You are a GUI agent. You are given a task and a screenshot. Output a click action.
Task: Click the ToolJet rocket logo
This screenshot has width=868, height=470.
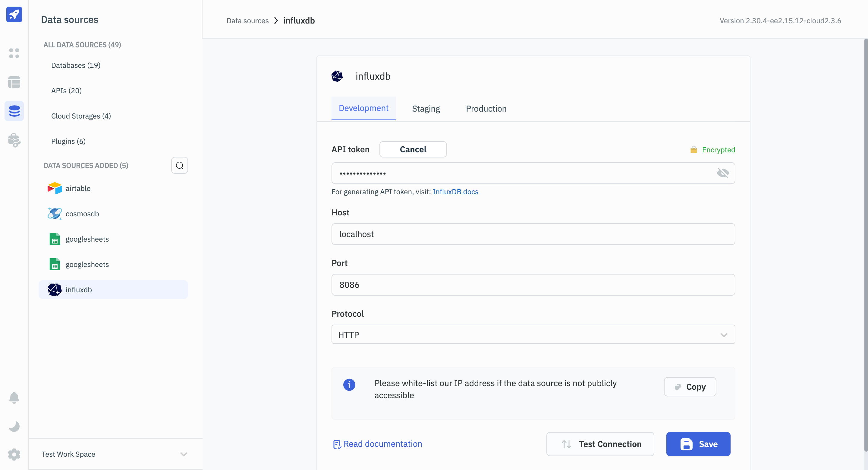point(14,14)
